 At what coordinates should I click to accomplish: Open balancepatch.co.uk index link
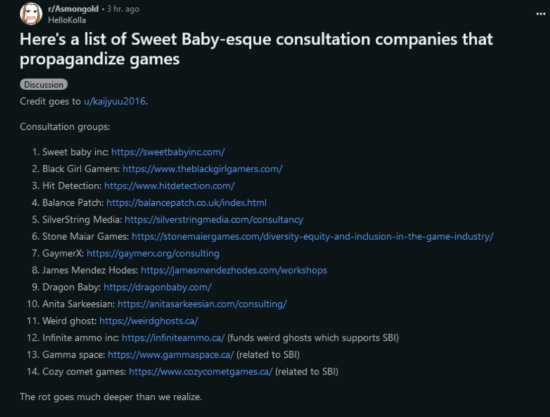(x=186, y=202)
